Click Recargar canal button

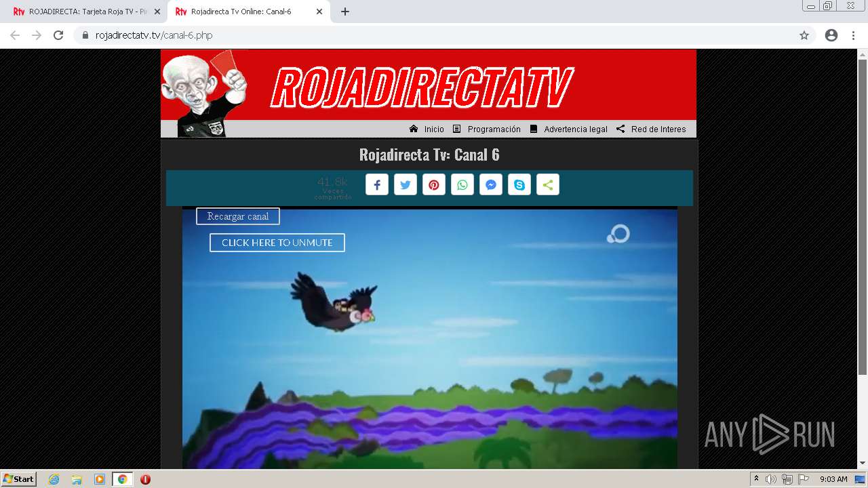tap(238, 216)
